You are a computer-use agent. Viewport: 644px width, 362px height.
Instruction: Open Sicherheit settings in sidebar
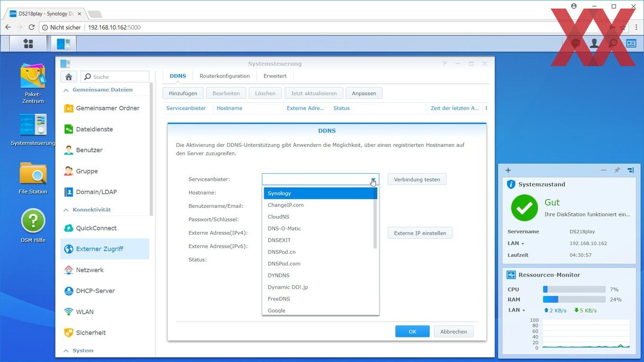pos(105,333)
